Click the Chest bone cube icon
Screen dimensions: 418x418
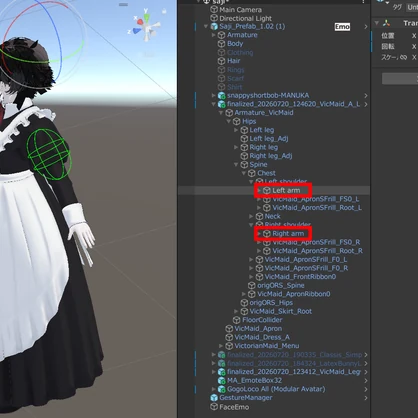point(252,173)
